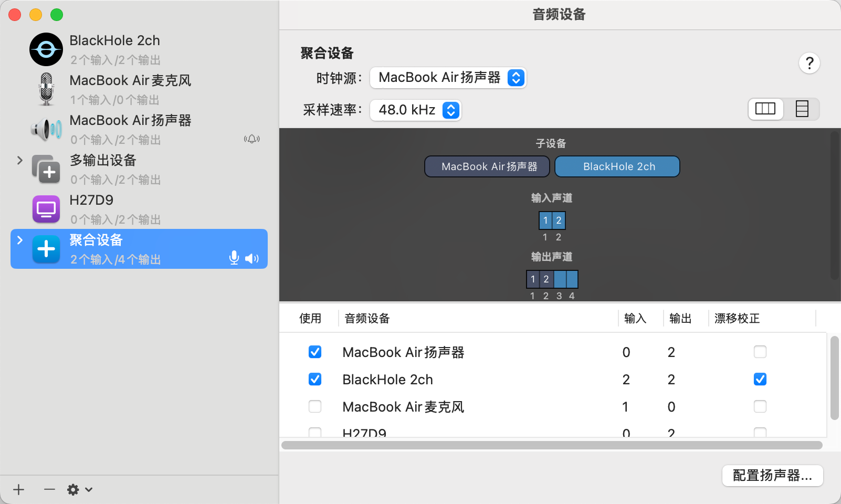Expand the 聚合设备 disclosure arrow

tap(20, 240)
